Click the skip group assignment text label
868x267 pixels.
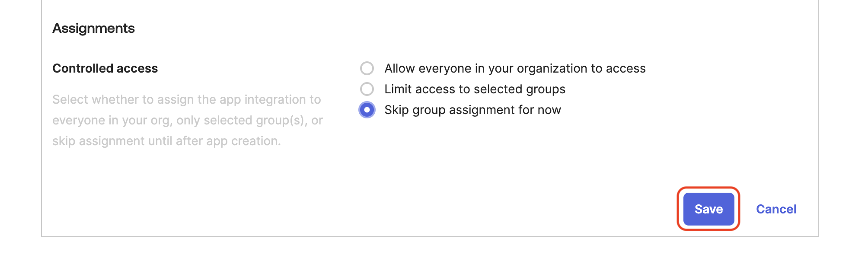[472, 110]
